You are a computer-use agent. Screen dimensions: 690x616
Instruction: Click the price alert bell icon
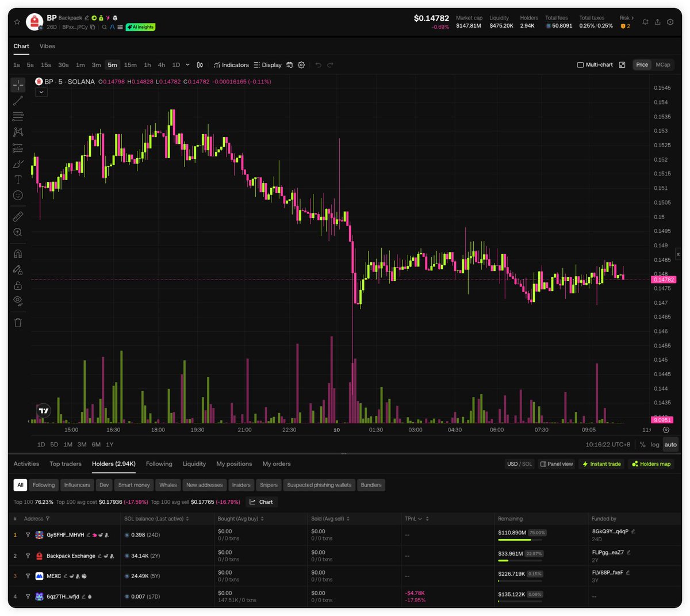point(645,22)
